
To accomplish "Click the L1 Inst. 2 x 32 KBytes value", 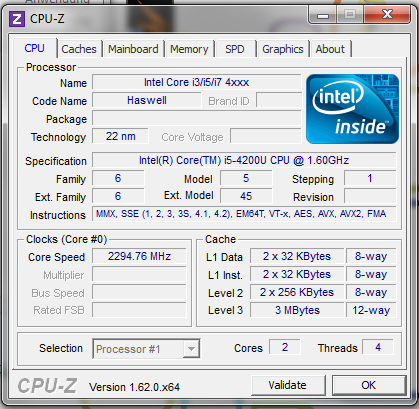I will (297, 274).
